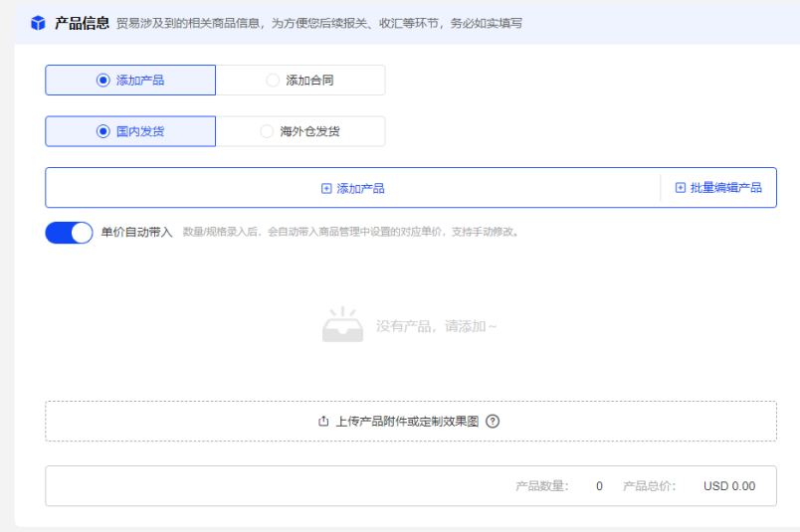Image resolution: width=800 pixels, height=532 pixels.
Task: Click the 产品总价 label in summary bar
Action: (x=649, y=486)
